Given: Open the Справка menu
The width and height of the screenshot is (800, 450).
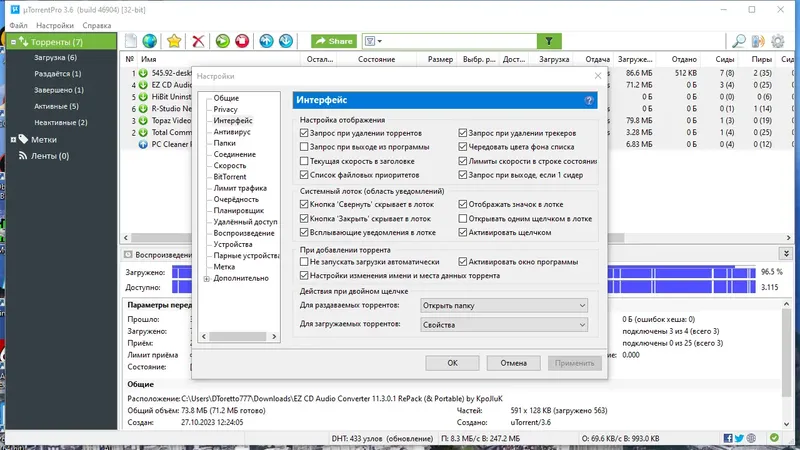Looking at the screenshot, I should [96, 25].
